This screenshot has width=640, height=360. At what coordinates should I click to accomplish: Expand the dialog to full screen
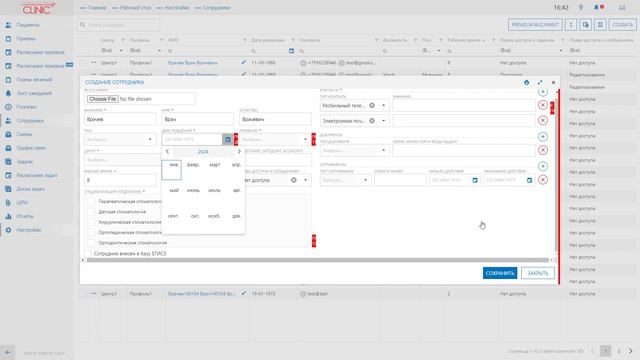(x=540, y=82)
